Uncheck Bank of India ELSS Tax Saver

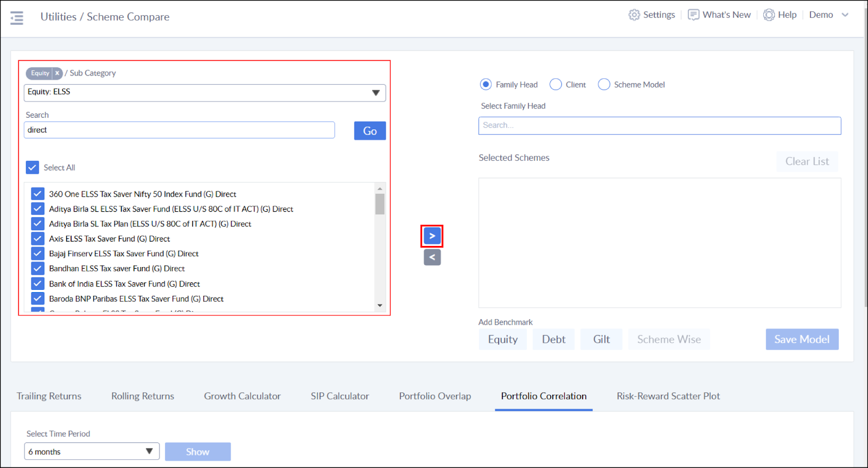pos(37,283)
